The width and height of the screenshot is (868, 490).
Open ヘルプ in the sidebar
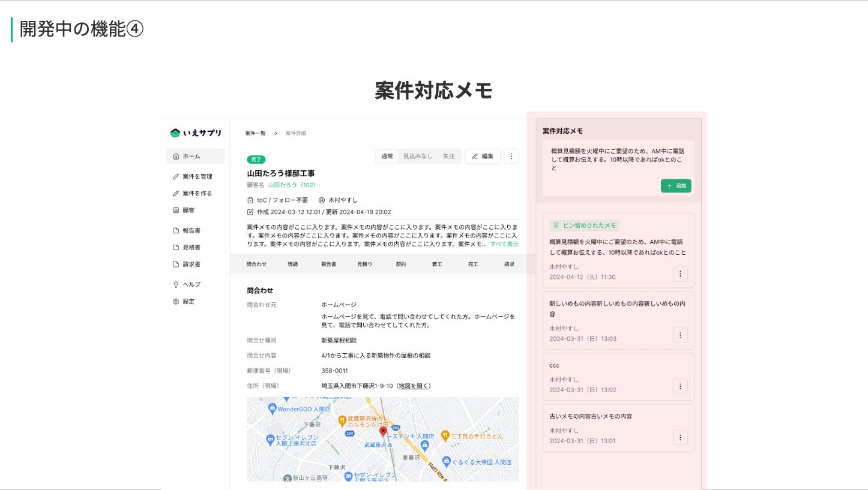(x=196, y=285)
